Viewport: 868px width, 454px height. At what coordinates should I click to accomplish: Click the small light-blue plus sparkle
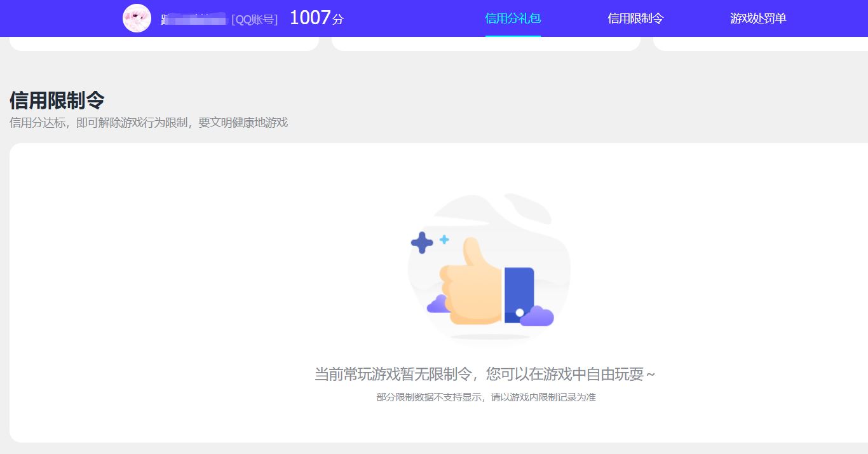(444, 240)
